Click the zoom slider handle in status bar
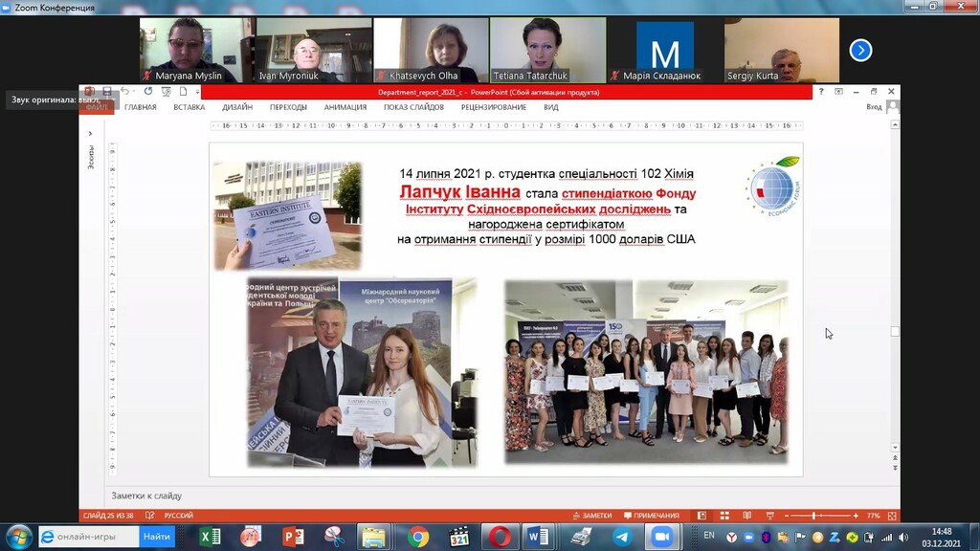 click(813, 516)
